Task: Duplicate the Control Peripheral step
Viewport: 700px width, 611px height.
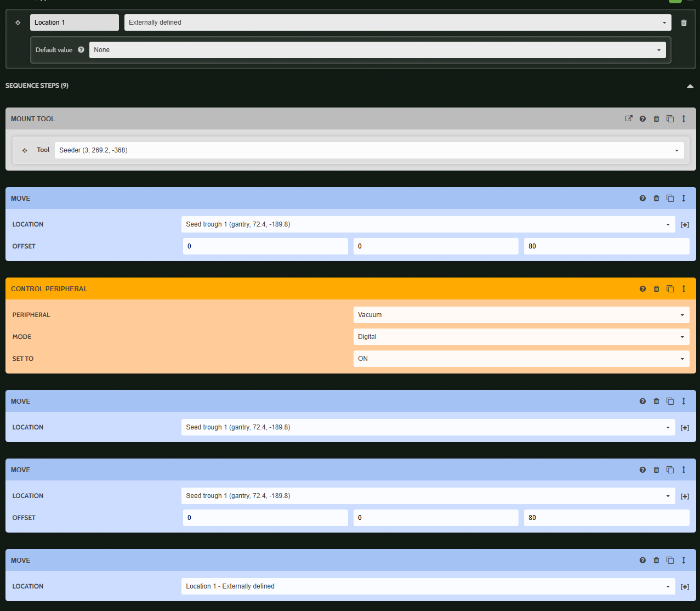Action: pyautogui.click(x=670, y=288)
